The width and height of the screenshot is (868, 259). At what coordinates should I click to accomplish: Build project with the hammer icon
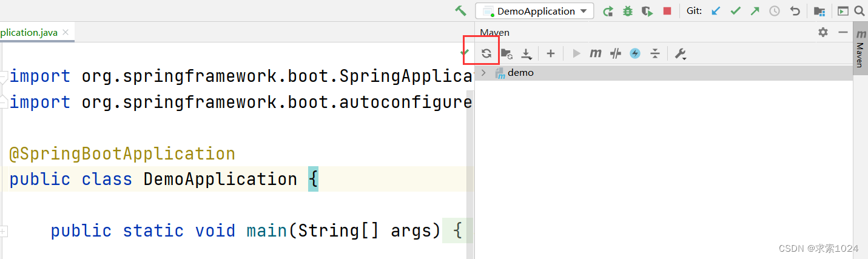pos(460,11)
